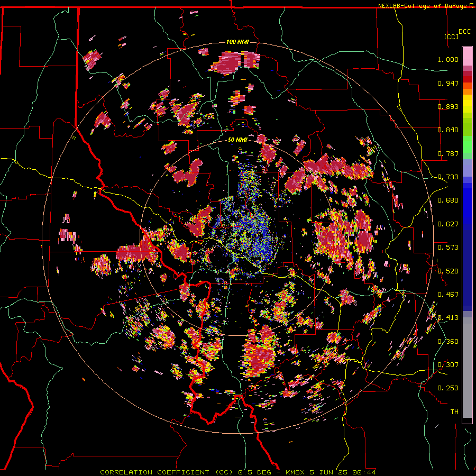Select the 0.893 scale value
476x476 pixels.
point(448,106)
